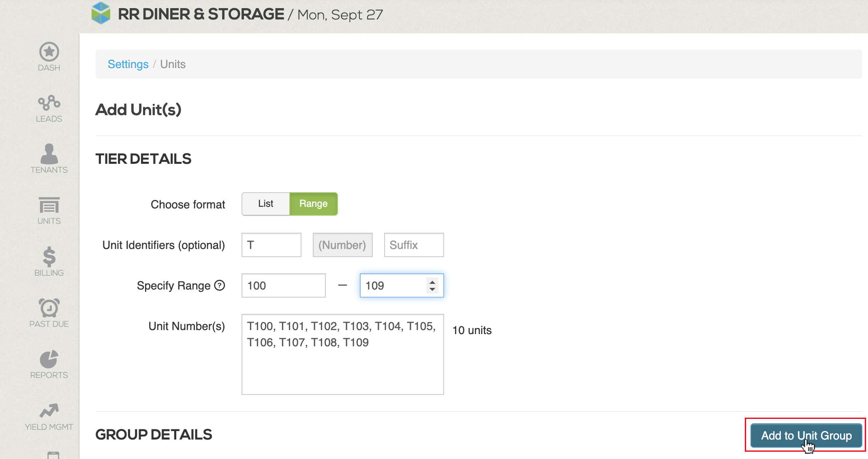Focus the Suffix identifier field
868x459 pixels.
click(x=413, y=245)
